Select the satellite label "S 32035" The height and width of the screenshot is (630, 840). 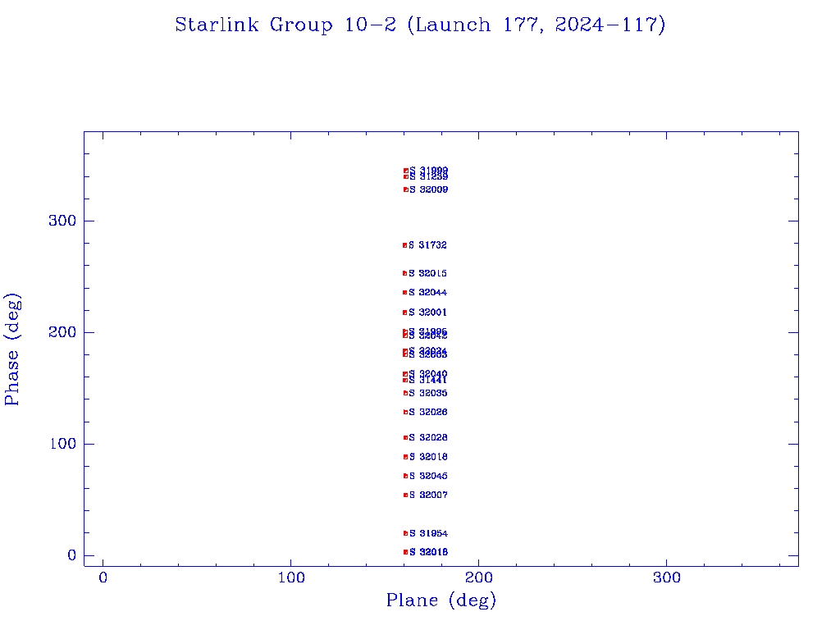coord(428,393)
